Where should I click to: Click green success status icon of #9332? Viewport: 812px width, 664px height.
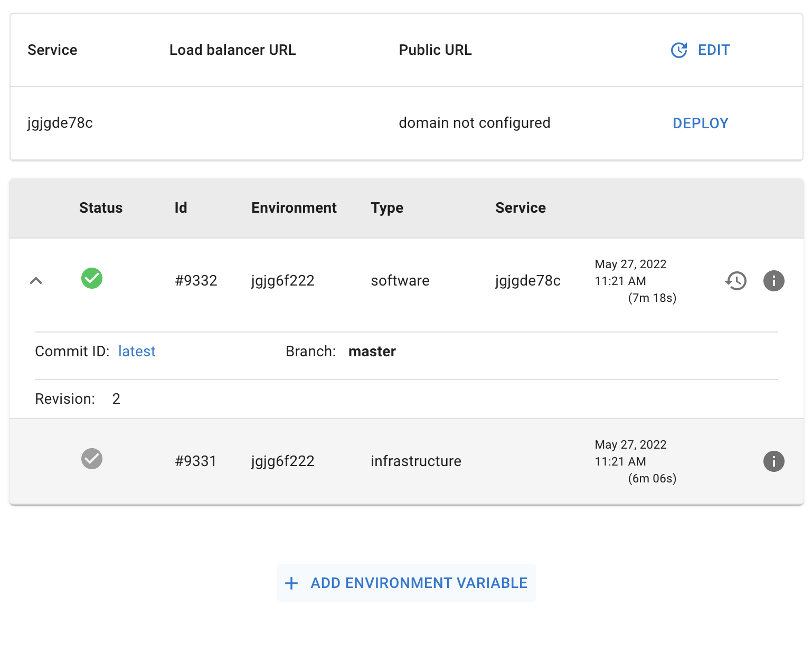[x=92, y=278]
